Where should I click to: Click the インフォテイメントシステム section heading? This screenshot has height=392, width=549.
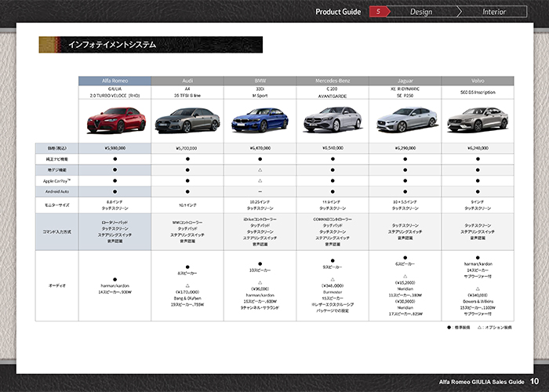pyautogui.click(x=112, y=45)
